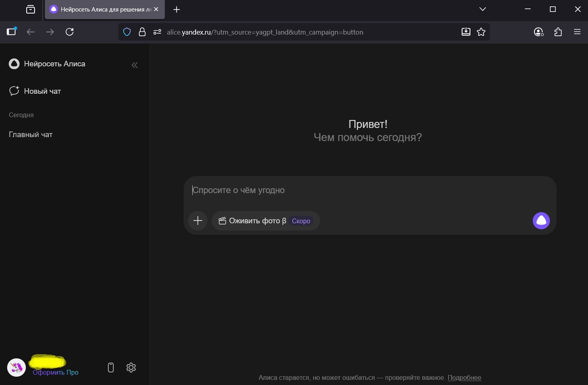Click tracking protection shield icon
Image resolution: width=588 pixels, height=385 pixels.
(127, 32)
